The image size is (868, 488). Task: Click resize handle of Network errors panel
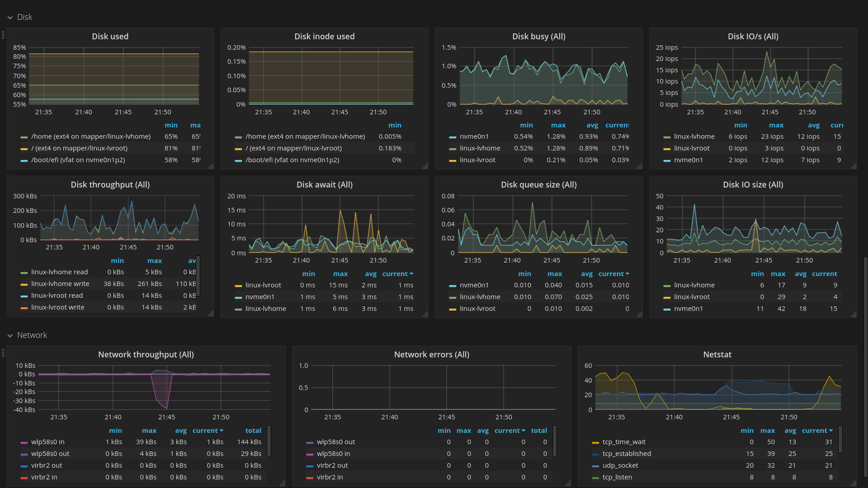(568, 483)
